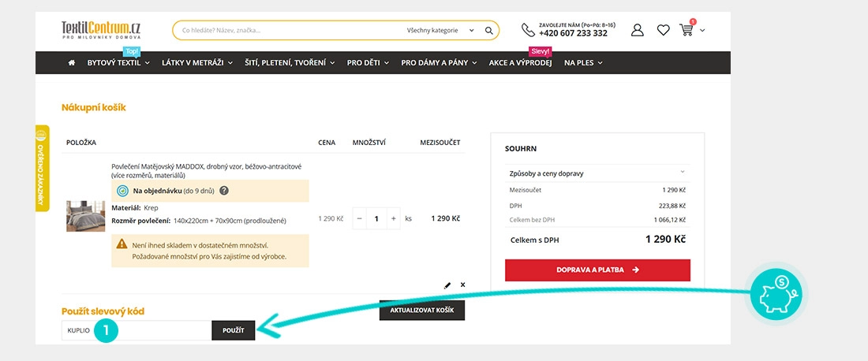Screen dimensions: 868x361
Task: Decrease quantity with minus button
Action: coord(359,218)
